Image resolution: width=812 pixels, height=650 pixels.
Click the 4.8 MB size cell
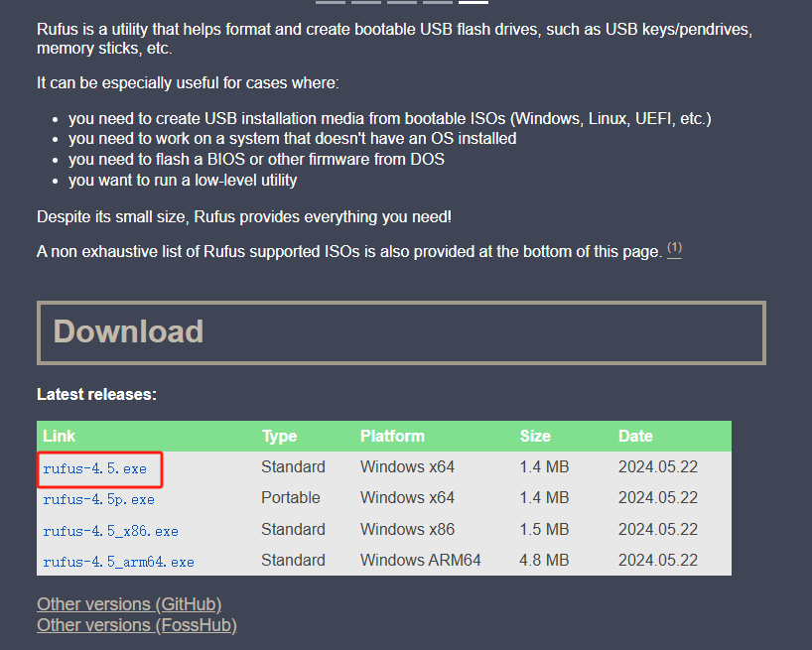[544, 560]
